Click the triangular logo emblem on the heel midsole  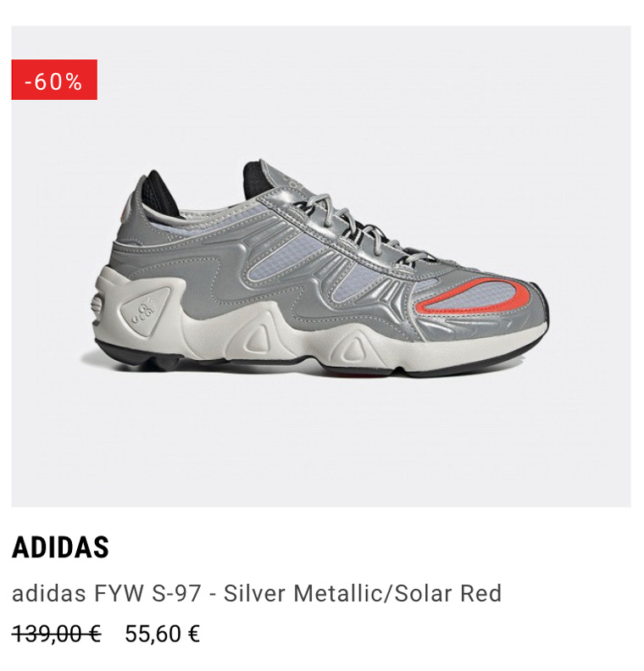pos(146,311)
